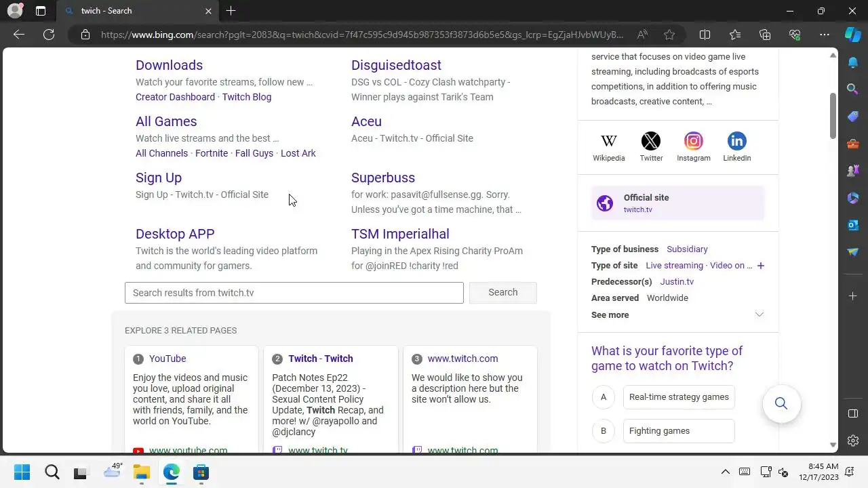Open Twitch Blog link
Image resolution: width=868 pixels, height=488 pixels.
(x=247, y=97)
